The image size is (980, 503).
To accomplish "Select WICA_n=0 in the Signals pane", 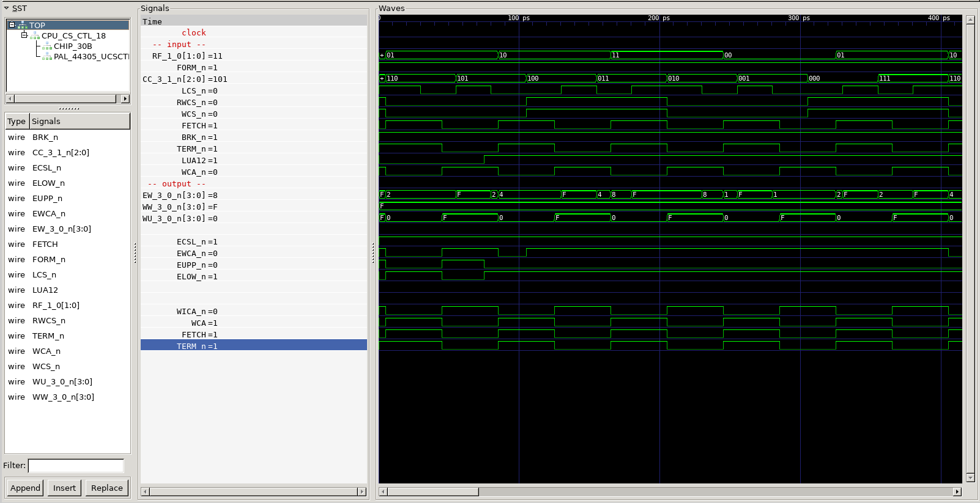I will tap(254, 312).
